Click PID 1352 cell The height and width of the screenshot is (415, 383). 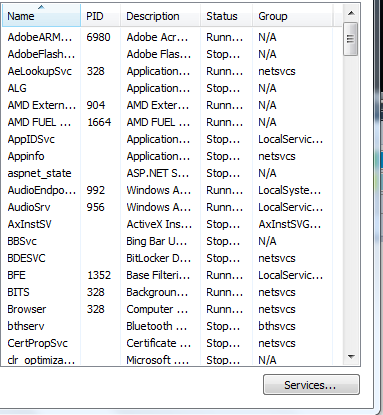click(99, 275)
